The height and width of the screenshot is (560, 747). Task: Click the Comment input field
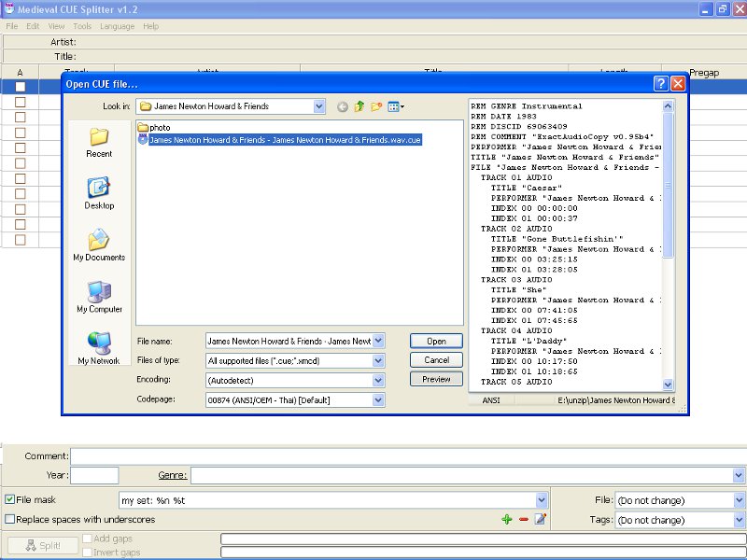[x=408, y=456]
